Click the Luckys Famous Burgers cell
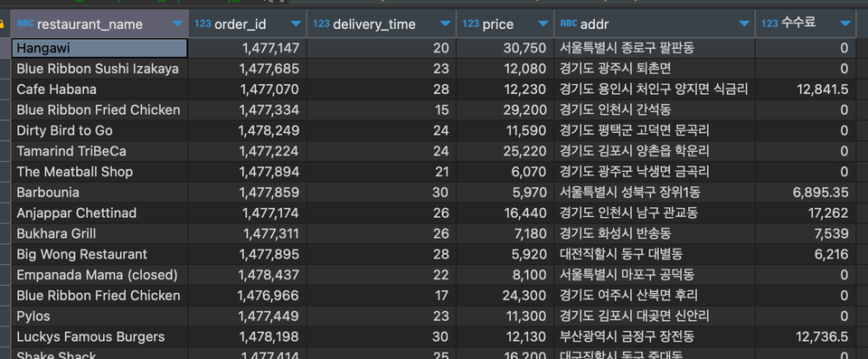The height and width of the screenshot is (359, 868). [x=99, y=336]
